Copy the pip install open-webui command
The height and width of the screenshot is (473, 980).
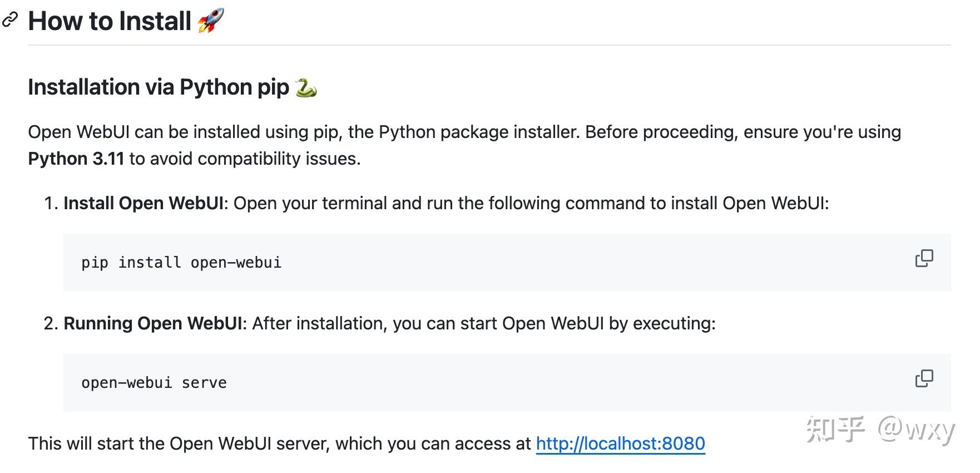(924, 258)
